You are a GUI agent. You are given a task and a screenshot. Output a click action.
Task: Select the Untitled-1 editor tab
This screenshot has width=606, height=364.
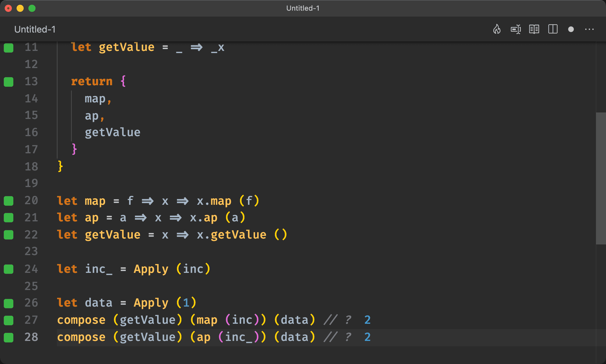(x=35, y=29)
